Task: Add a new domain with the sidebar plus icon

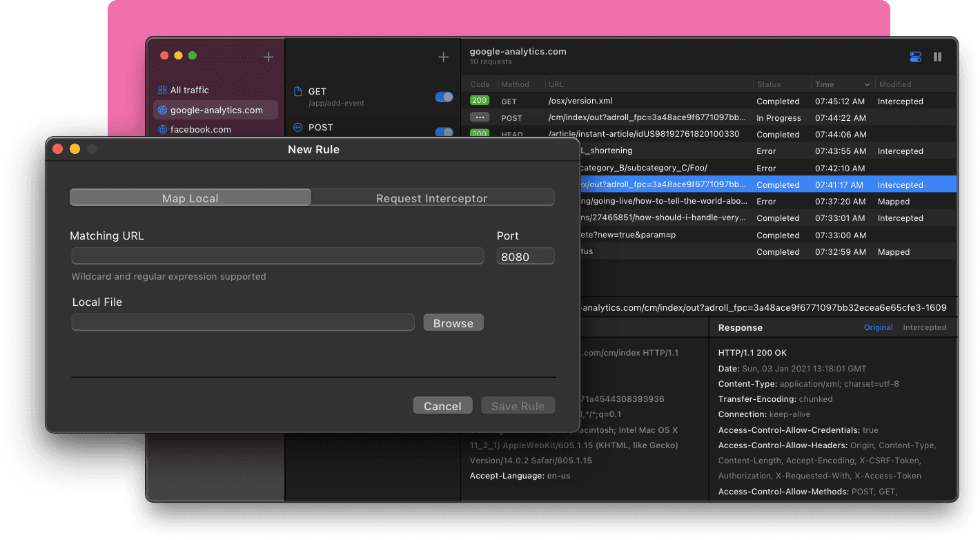Action: click(x=268, y=57)
